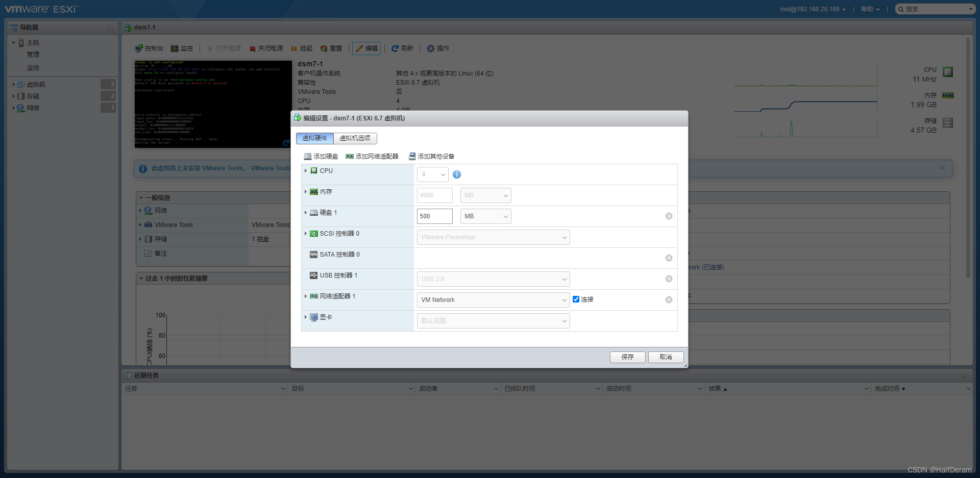Open the CPU count dropdown
The height and width of the screenshot is (478, 980).
click(x=432, y=174)
